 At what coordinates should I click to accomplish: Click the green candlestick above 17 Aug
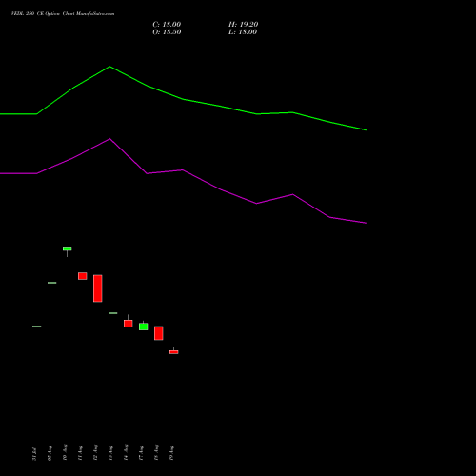[144, 327]
